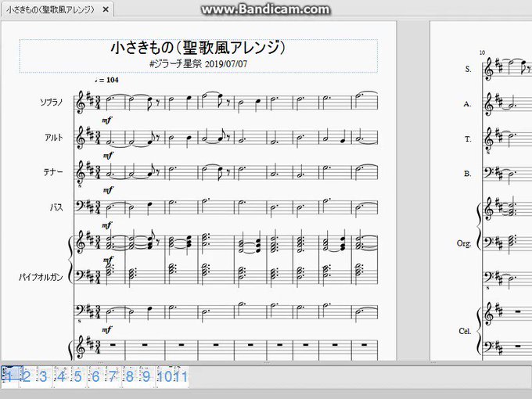Jump to page 10 in the navigator
Screen dimensions: 532x399
click(165, 376)
